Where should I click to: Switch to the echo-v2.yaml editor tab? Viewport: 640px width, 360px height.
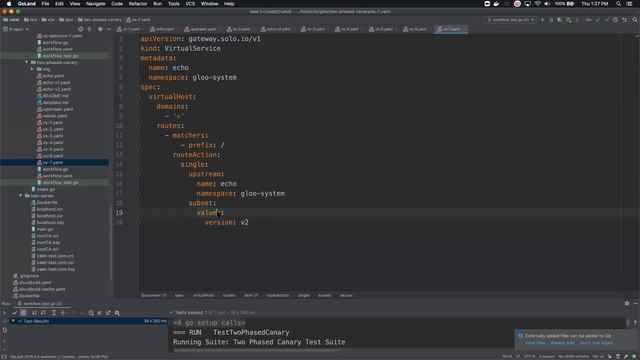click(x=276, y=29)
